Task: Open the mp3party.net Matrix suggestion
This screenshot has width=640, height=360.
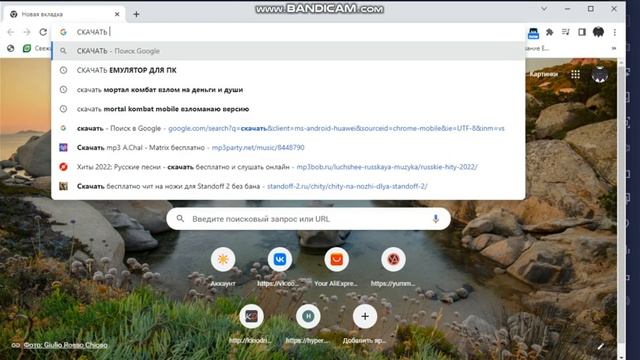Action: pyautogui.click(x=288, y=147)
